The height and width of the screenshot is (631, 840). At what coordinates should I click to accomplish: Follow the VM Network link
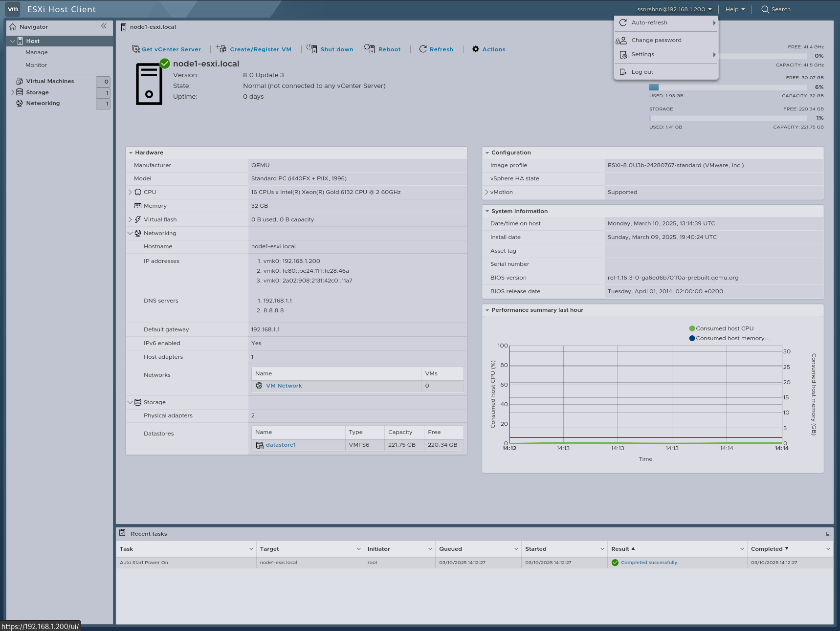[284, 386]
